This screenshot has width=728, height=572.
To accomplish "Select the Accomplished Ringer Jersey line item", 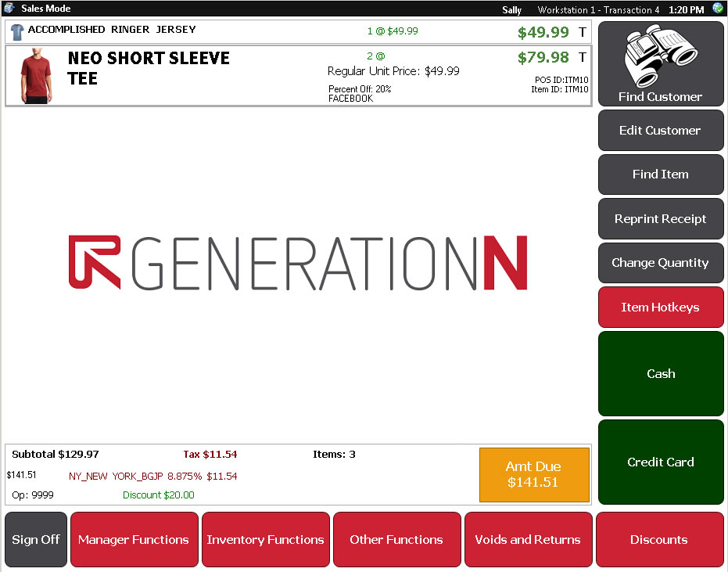I will point(299,32).
